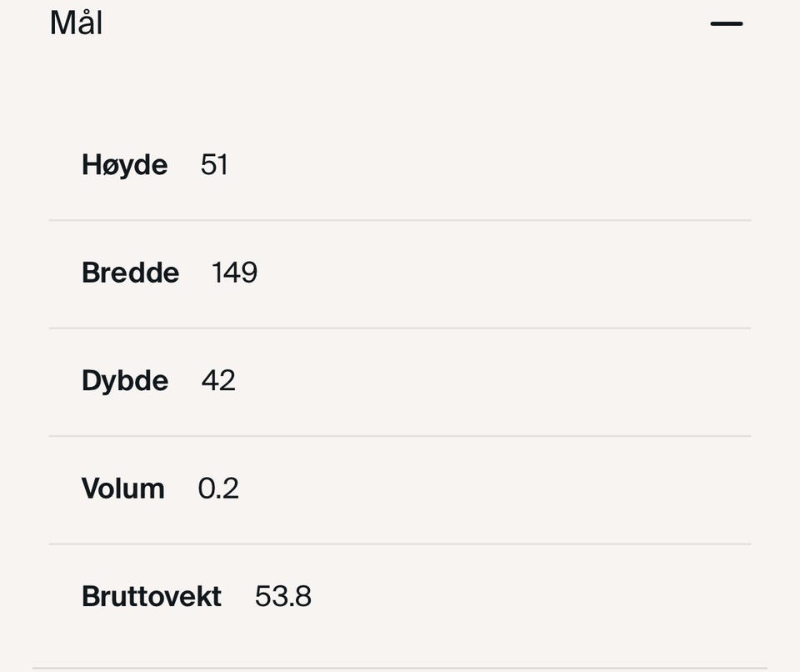Click divider line between Høyde and Bredde

[x=400, y=220]
